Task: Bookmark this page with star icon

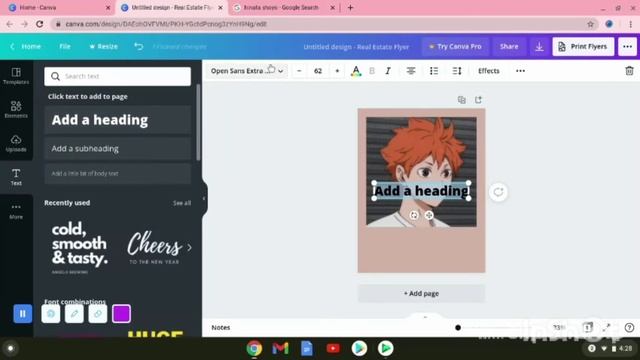Action: coord(590,24)
